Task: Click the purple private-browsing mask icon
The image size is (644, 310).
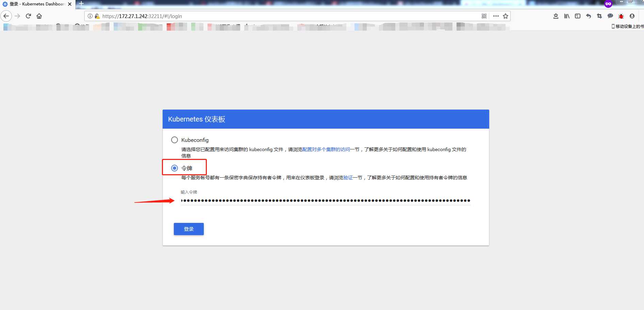Action: 608,4
